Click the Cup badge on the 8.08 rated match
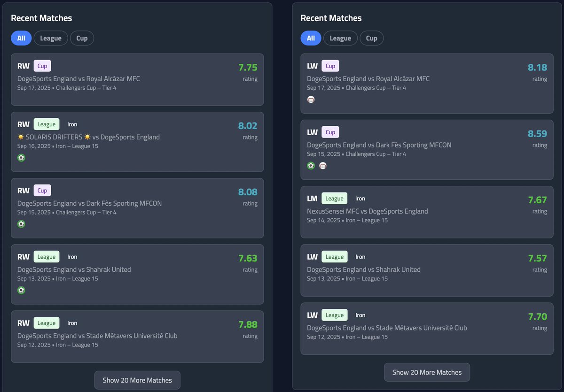 [42, 191]
